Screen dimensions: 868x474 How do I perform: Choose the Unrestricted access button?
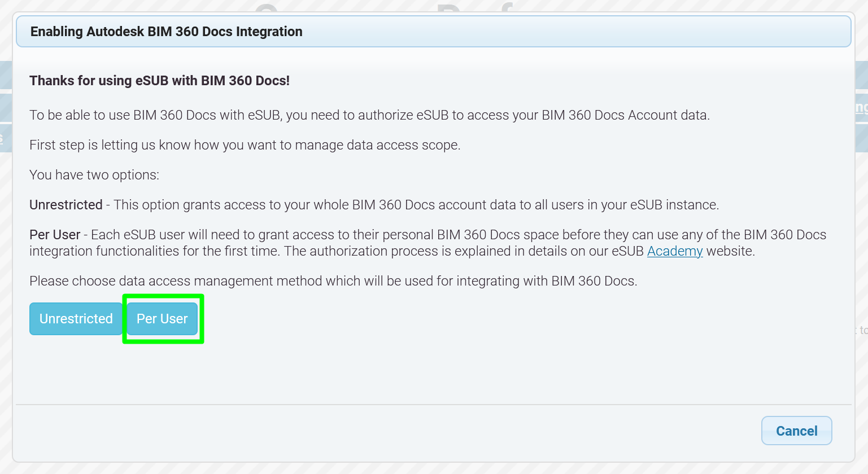click(76, 319)
